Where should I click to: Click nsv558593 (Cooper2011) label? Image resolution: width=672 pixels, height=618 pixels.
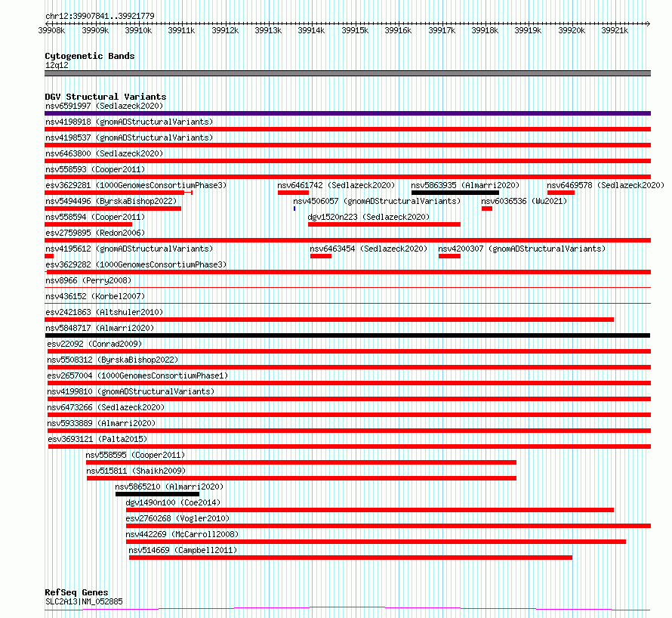pyautogui.click(x=95, y=169)
